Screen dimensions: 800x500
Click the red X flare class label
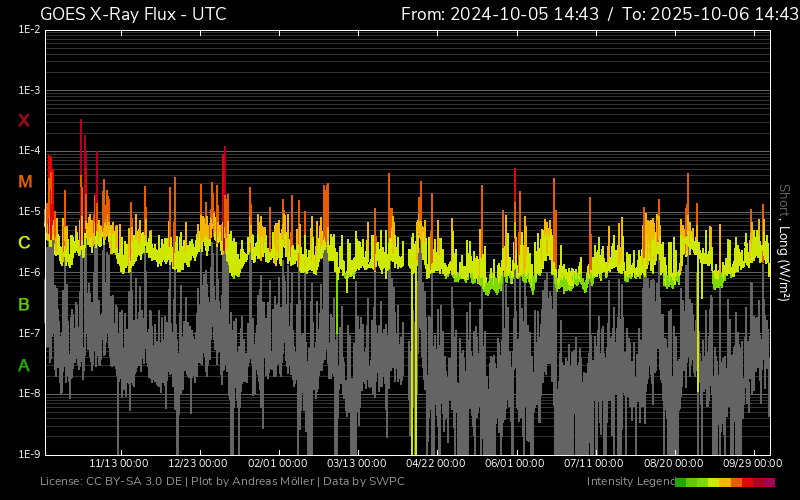(x=24, y=121)
